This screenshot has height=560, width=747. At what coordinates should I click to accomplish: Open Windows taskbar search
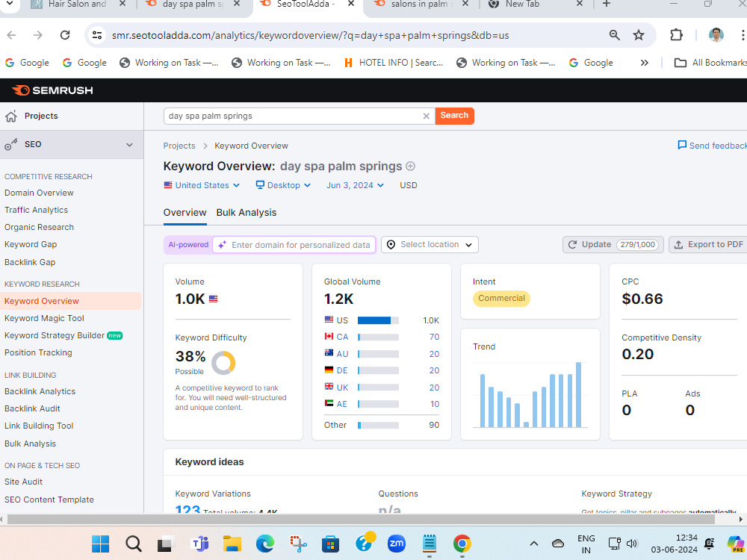[134, 544]
